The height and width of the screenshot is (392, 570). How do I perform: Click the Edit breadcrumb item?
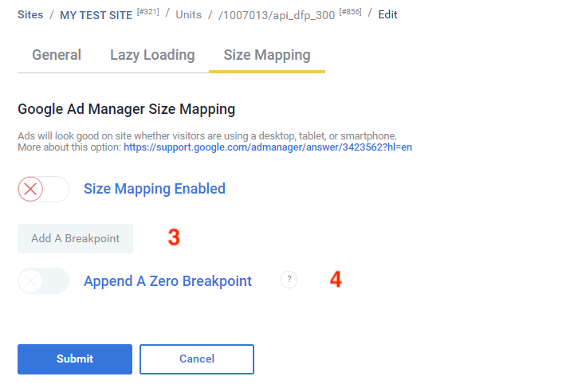387,14
